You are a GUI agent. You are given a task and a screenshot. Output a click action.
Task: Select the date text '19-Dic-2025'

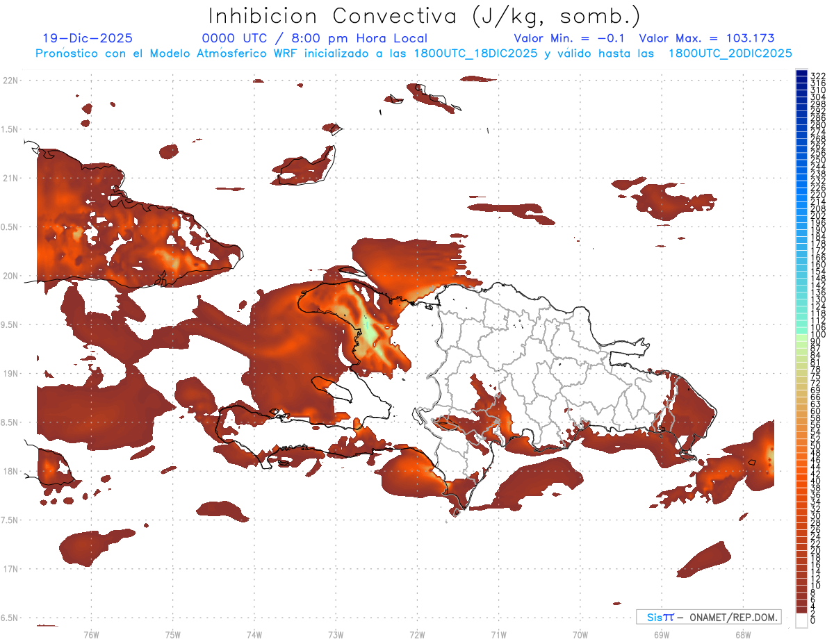coord(88,38)
